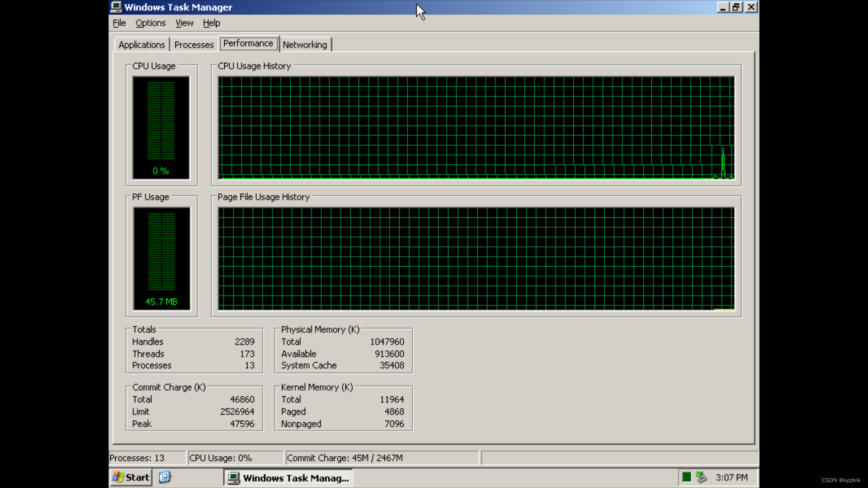868x488 pixels.
Task: Click the Handles value 2289
Action: pyautogui.click(x=244, y=342)
